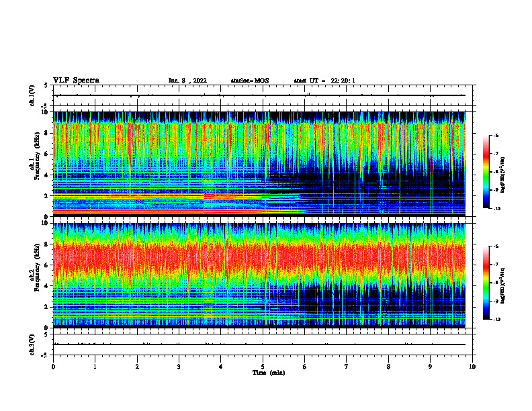
Task: Click the '8' kHz tick on ch.1 frequency axis
Action: click(46, 133)
